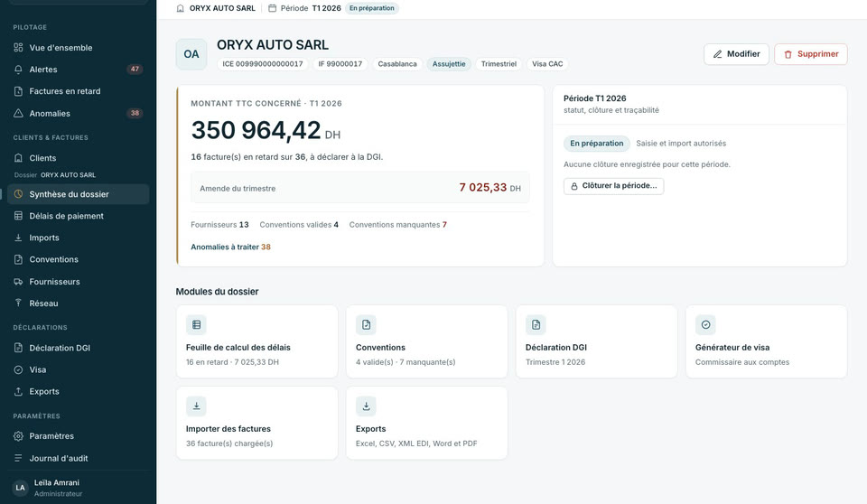Open Journal d'audit in Paramètres section
This screenshot has height=504, width=867.
click(78, 458)
